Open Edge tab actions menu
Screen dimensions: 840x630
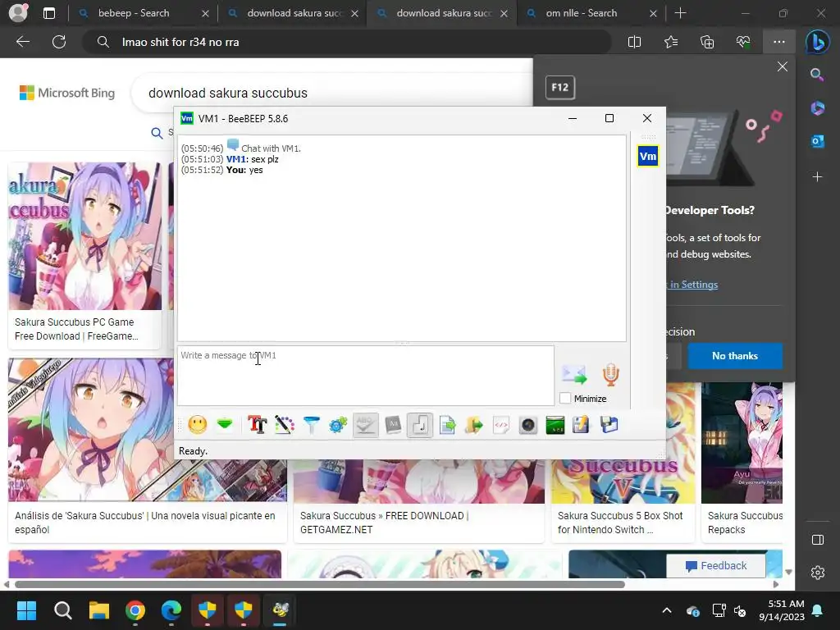48,13
